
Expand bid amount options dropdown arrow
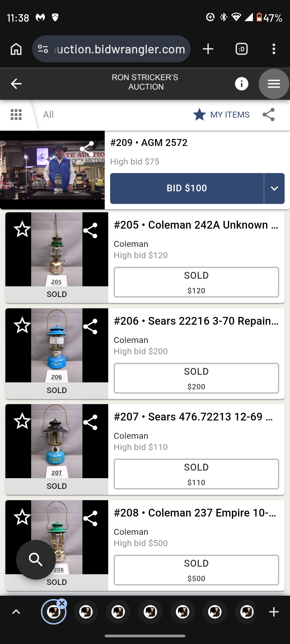pos(274,188)
